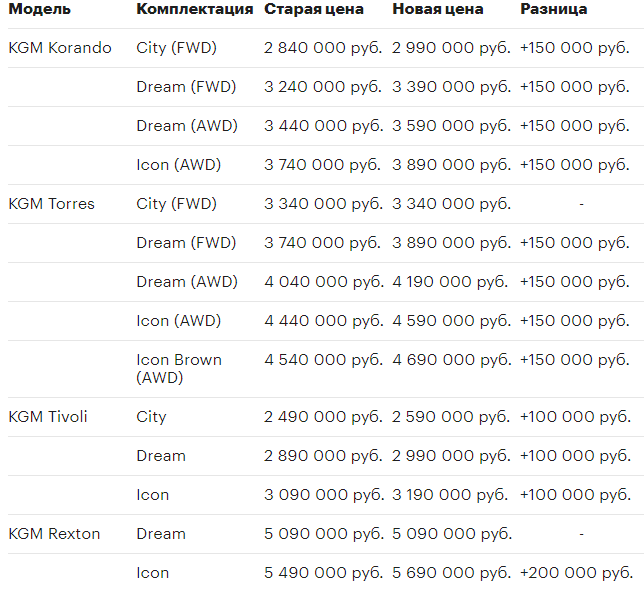Image resolution: width=644 pixels, height=590 pixels.
Task: Click the dash difference in Torres City row
Action: [x=581, y=204]
